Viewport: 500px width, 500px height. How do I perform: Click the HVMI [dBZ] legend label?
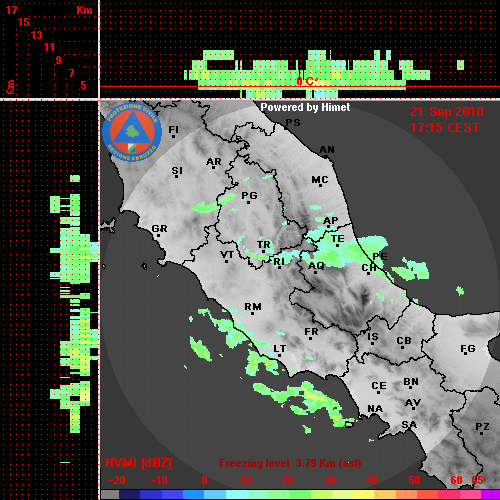tap(138, 463)
